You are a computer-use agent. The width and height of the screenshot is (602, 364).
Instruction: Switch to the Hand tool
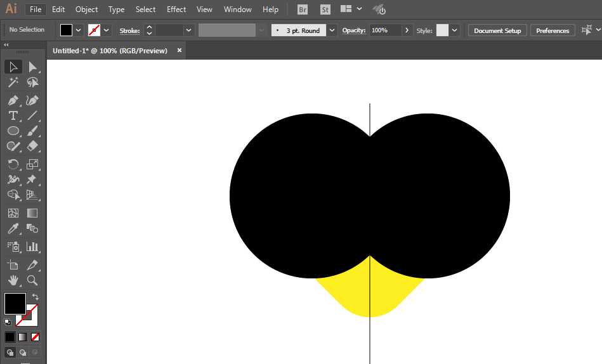point(13,280)
